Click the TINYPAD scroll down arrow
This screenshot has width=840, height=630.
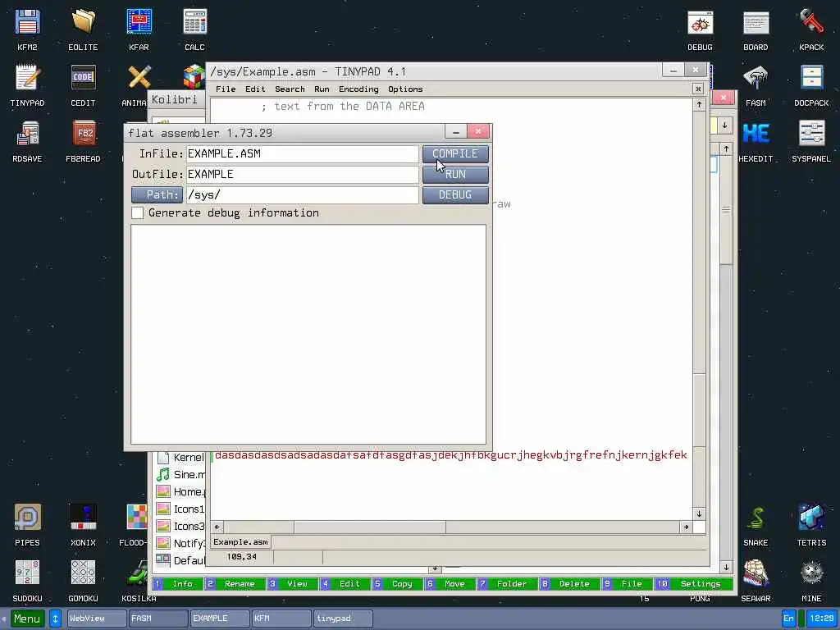(x=699, y=514)
